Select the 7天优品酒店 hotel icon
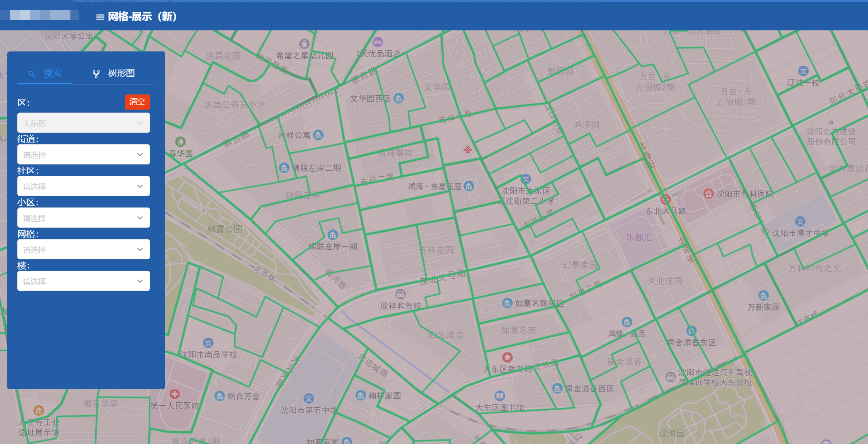The height and width of the screenshot is (444, 868). tap(378, 42)
